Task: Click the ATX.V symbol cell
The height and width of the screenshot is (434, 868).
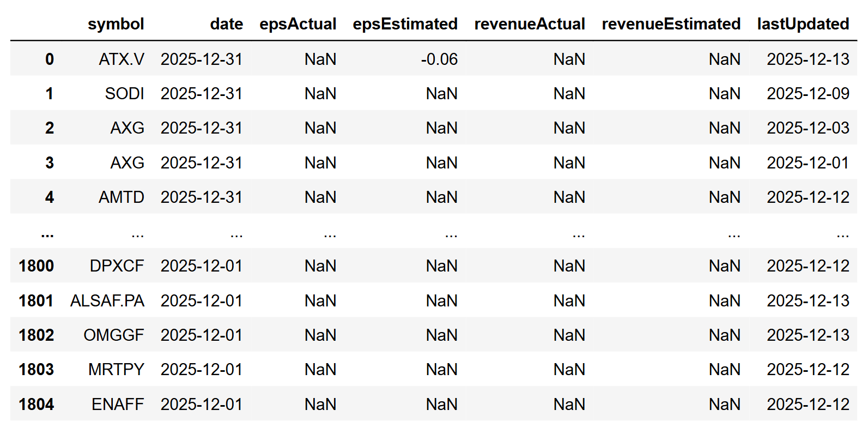Action: pyautogui.click(x=121, y=59)
